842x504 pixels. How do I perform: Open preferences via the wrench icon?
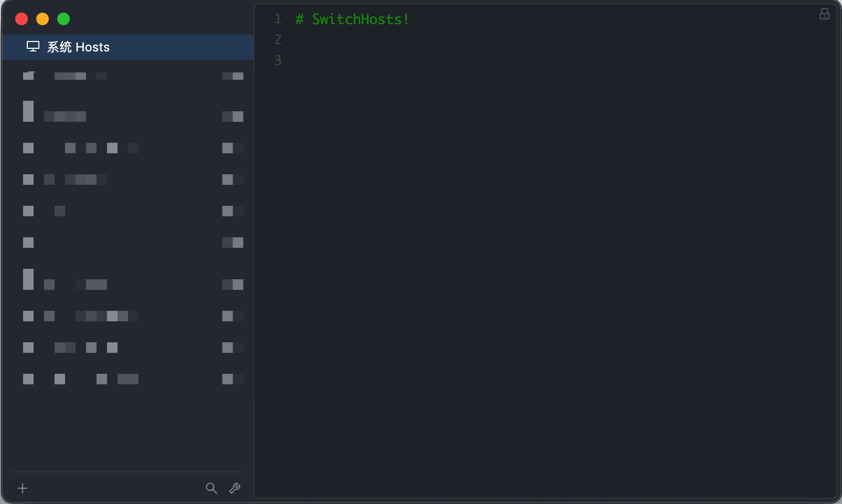(x=235, y=488)
